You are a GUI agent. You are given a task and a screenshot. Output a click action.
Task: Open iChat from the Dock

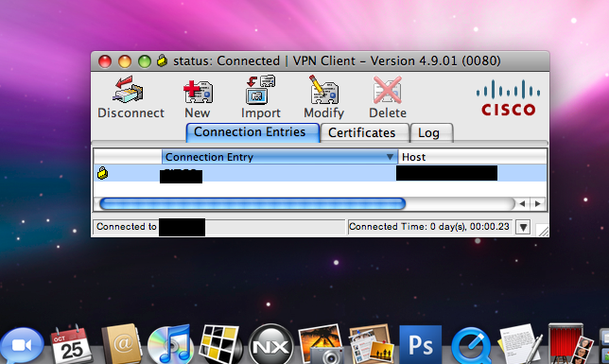click(x=22, y=346)
